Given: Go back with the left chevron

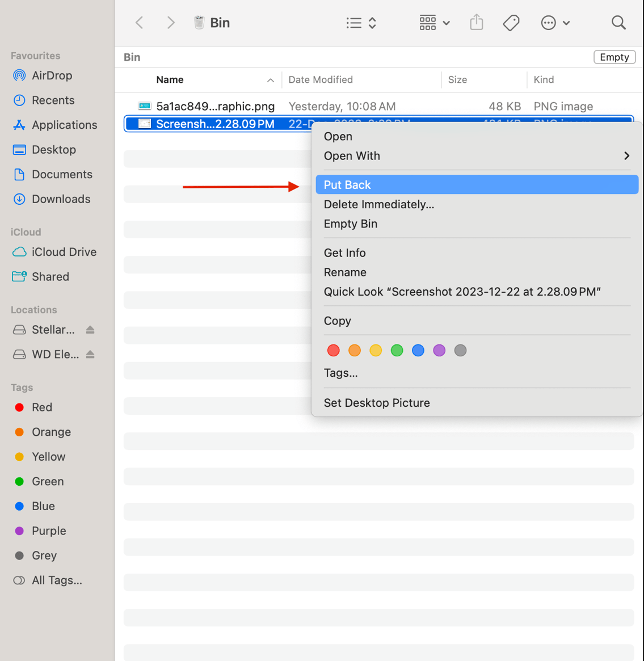Looking at the screenshot, I should coord(140,23).
